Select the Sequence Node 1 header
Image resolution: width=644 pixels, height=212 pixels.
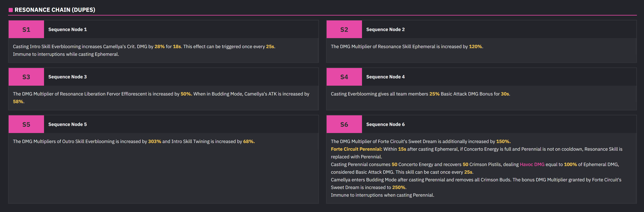[x=67, y=29]
